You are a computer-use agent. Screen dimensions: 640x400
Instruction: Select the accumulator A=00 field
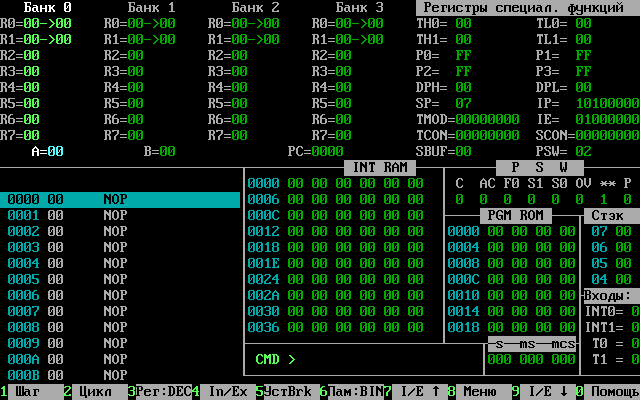(47, 151)
